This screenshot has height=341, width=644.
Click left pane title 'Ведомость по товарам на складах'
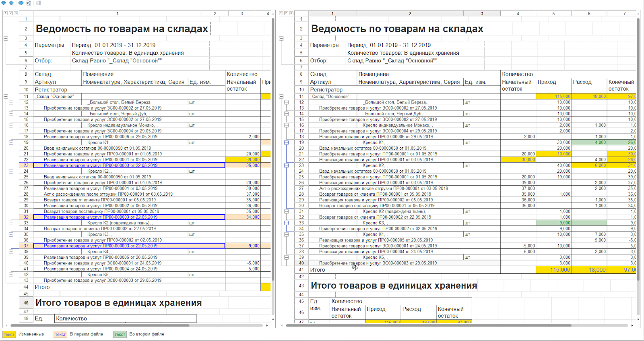(x=122, y=29)
